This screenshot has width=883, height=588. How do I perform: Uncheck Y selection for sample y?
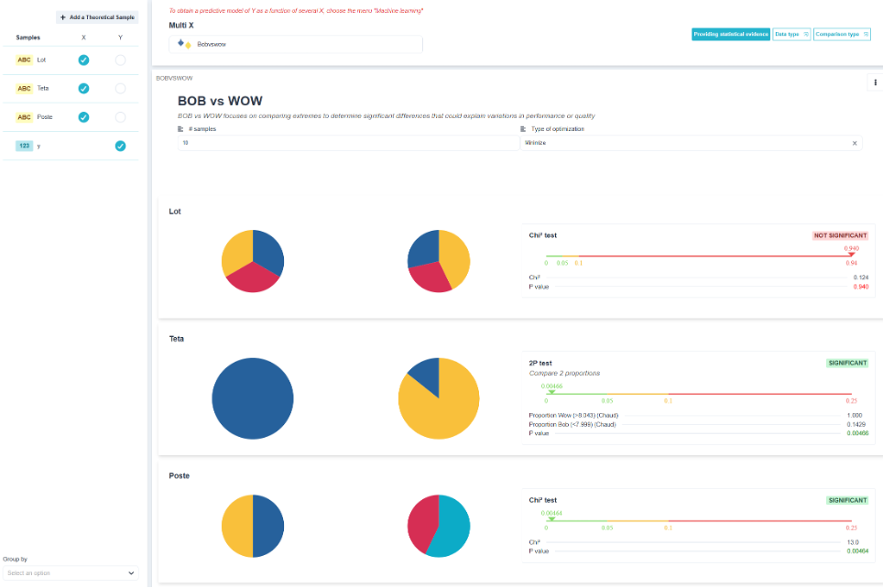point(121,146)
